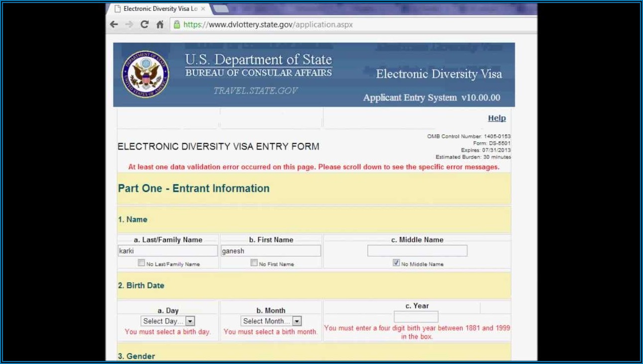
Task: Open the Help link
Action: point(496,118)
